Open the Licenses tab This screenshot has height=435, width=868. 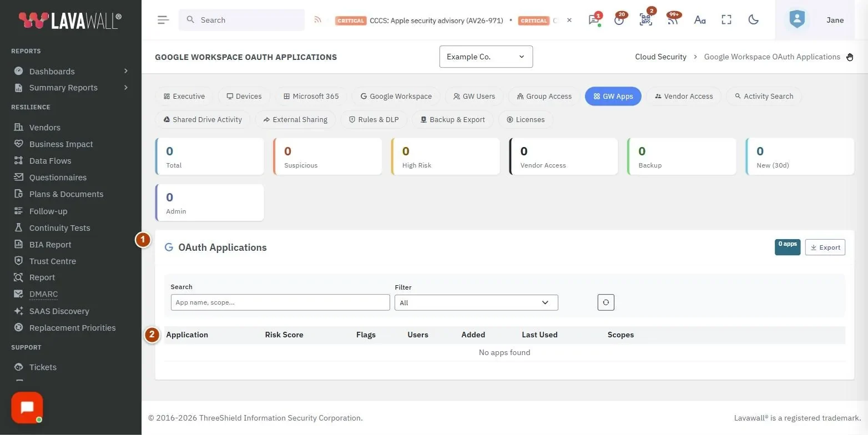526,119
